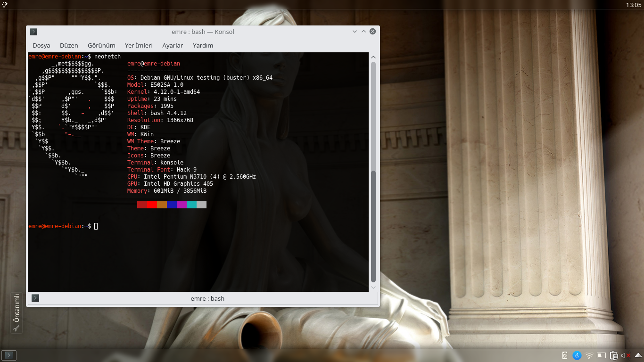Click the "Kernel: 4.12.0-1-amd64" line

[164, 92]
